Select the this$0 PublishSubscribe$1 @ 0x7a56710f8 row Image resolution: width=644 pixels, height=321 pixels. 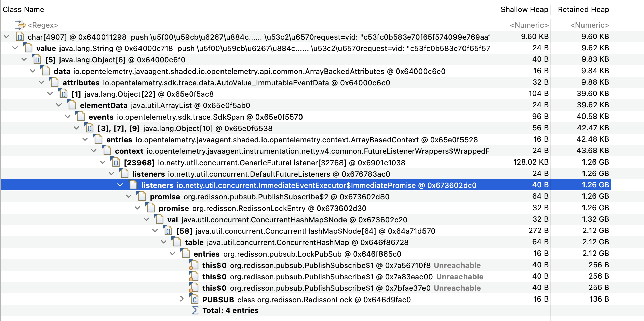[x=306, y=265]
